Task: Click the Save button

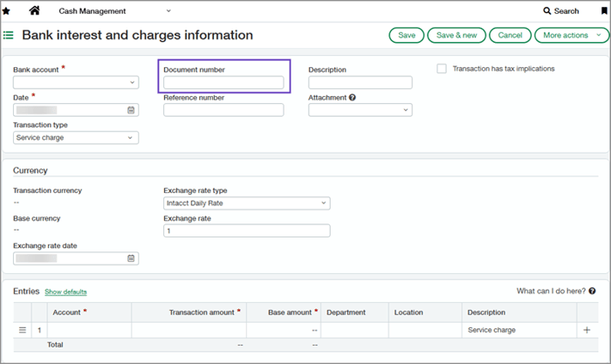Action: tap(407, 36)
